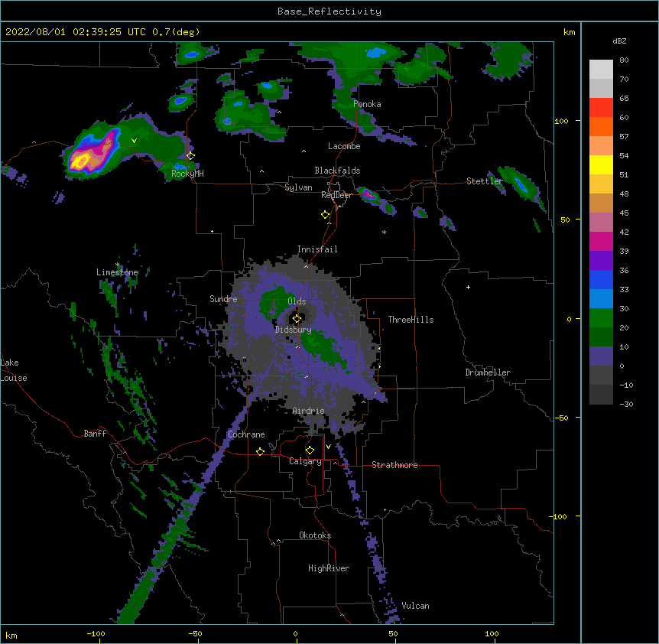
Task: Pick the slate 0-10 dBZ legend swatch
Action: click(x=601, y=356)
